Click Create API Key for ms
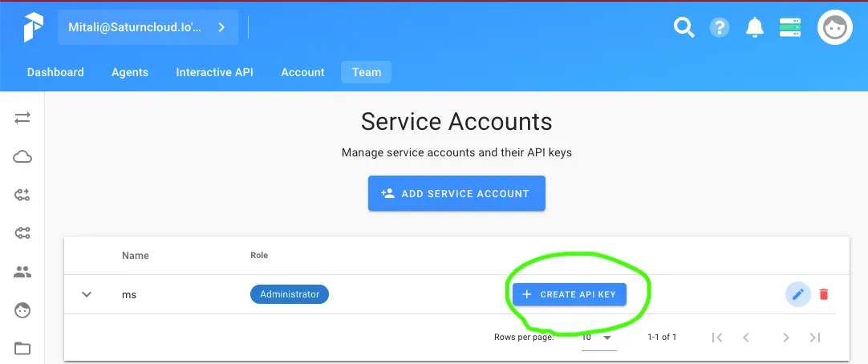 click(x=570, y=294)
